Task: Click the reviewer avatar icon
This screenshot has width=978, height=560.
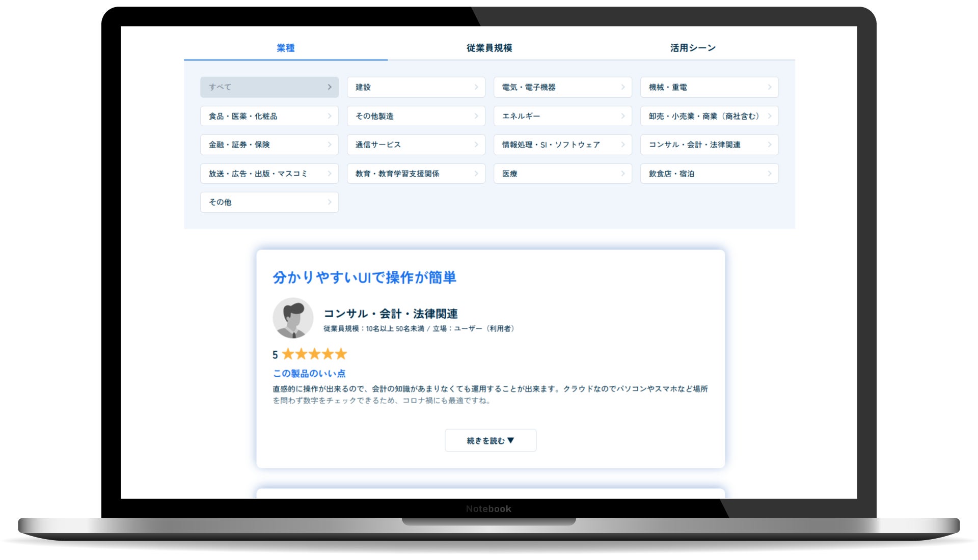Action: click(293, 318)
